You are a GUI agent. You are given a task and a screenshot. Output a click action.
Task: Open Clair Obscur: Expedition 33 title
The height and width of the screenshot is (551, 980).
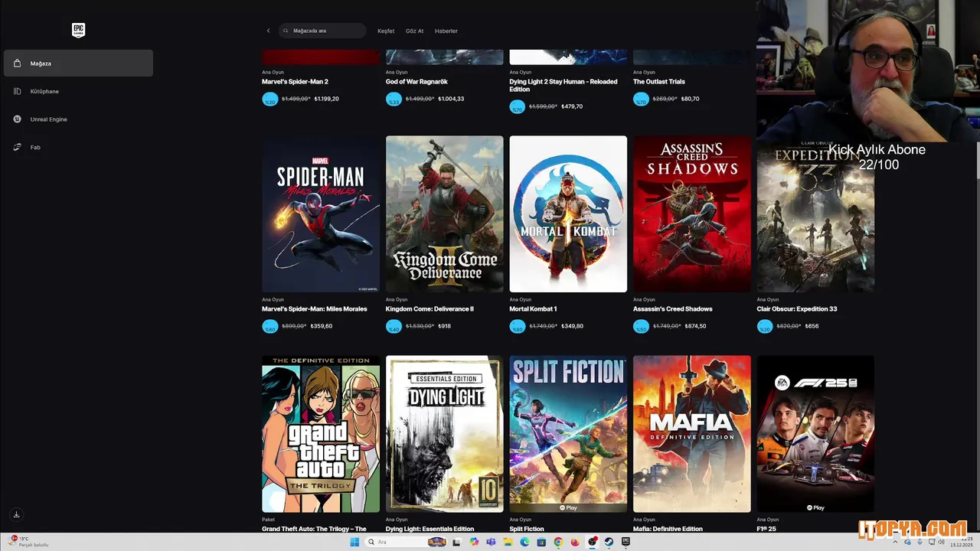(x=796, y=308)
